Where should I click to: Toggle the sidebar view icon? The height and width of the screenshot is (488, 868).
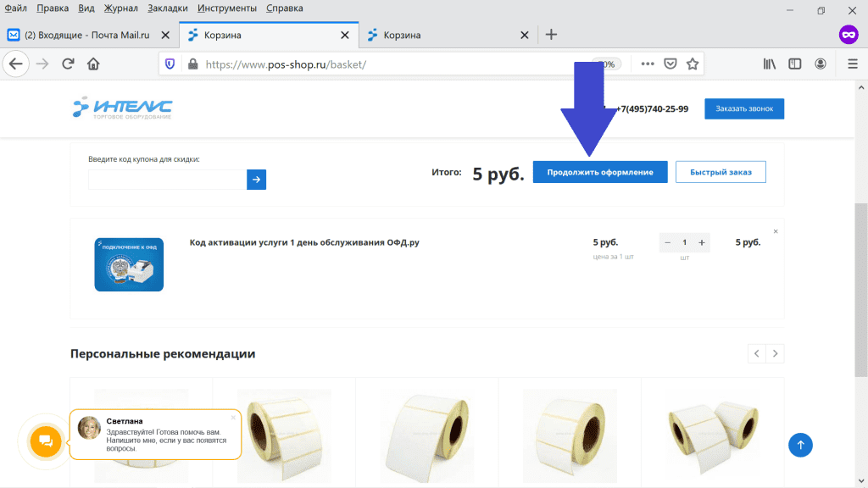click(x=795, y=64)
